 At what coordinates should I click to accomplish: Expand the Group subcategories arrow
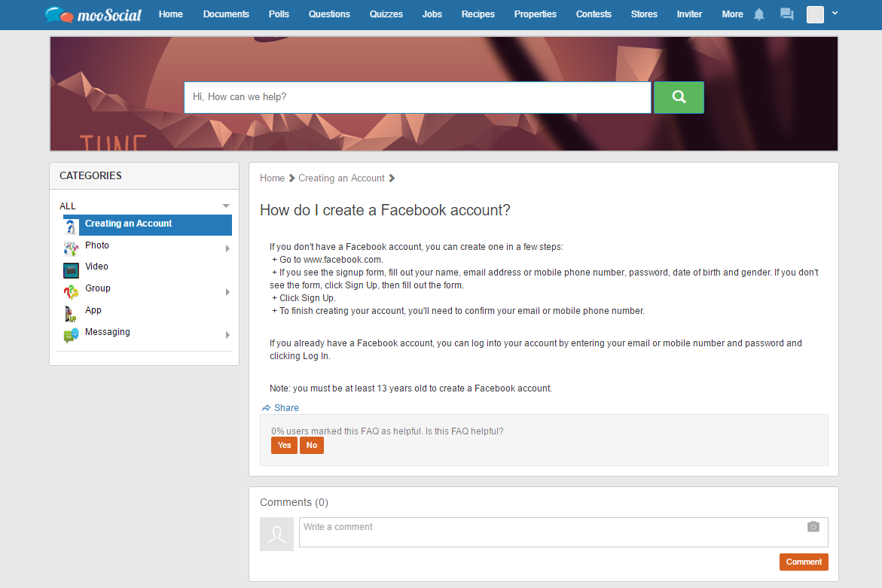[x=227, y=292]
